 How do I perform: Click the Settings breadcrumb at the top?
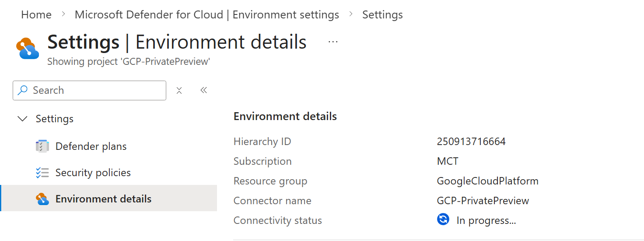[382, 15]
